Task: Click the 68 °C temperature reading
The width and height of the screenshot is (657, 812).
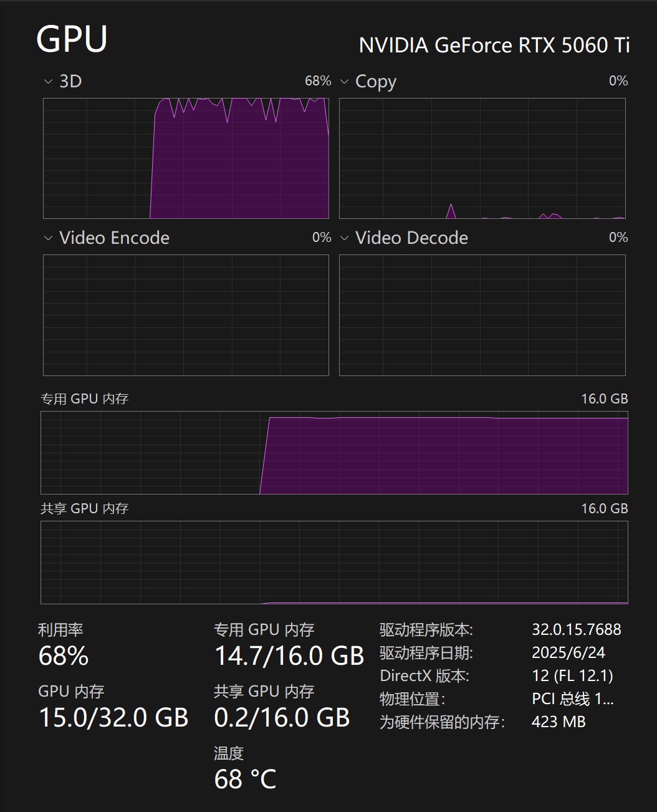Action: (x=245, y=780)
